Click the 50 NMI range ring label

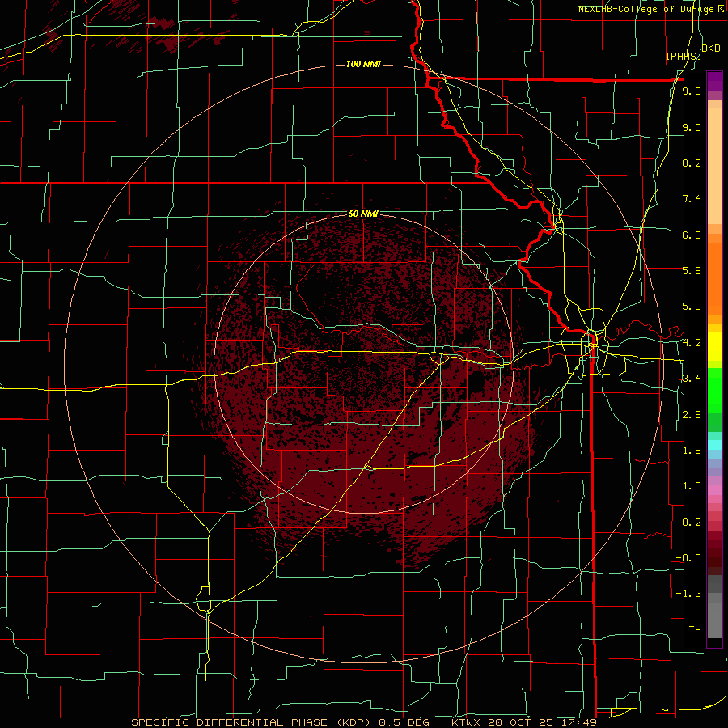coord(363,214)
